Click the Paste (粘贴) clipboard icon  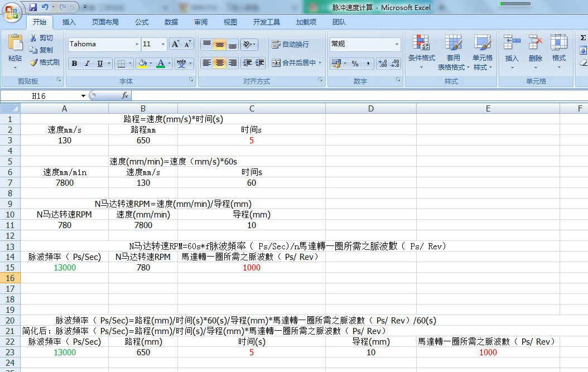(x=15, y=44)
